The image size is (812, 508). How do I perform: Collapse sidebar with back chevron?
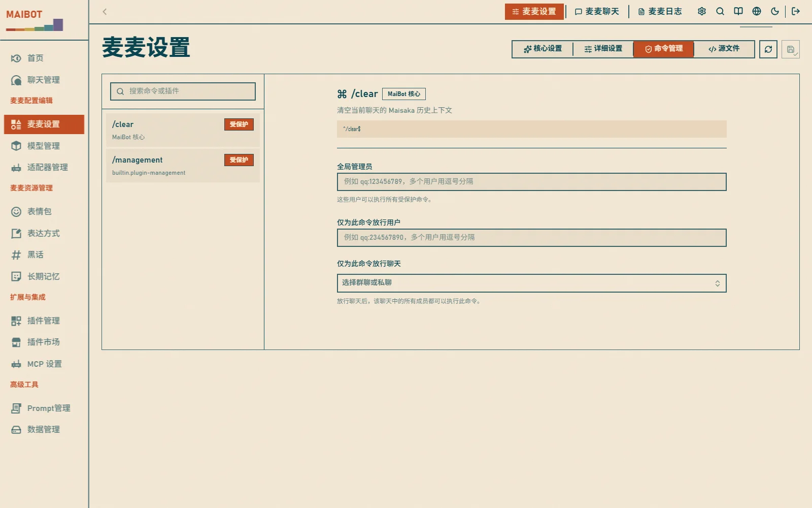105,12
